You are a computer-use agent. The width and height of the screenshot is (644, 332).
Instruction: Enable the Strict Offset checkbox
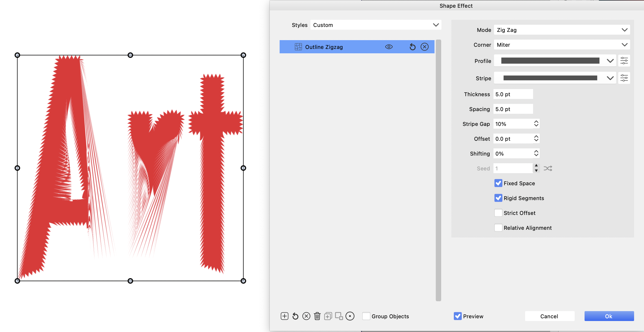click(498, 213)
